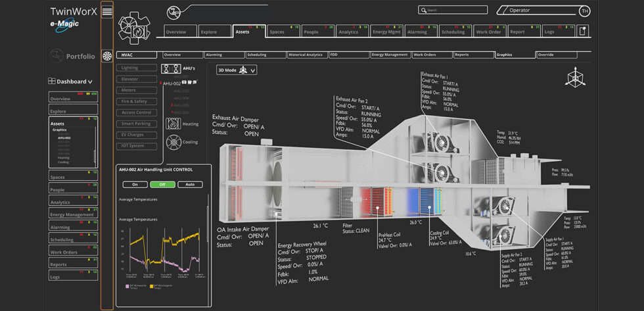Open the AHU's equipment group icon
This screenshot has width=644, height=311.
tap(172, 68)
